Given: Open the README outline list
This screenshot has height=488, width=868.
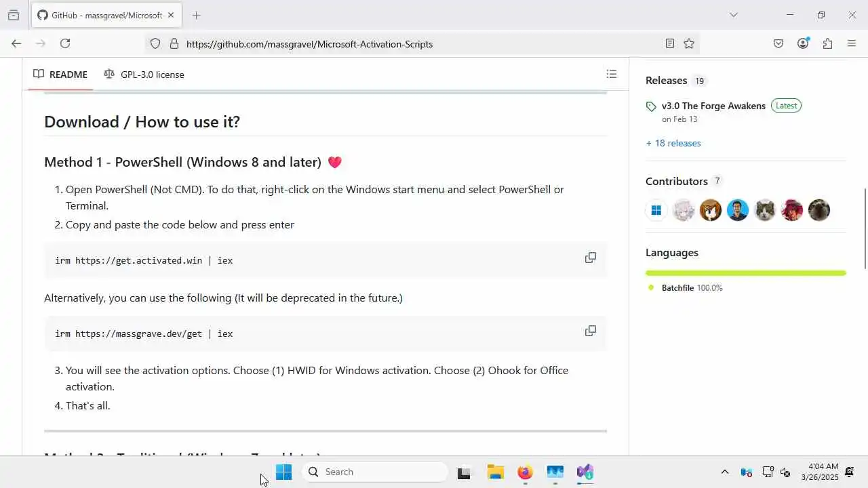Looking at the screenshot, I should (612, 74).
